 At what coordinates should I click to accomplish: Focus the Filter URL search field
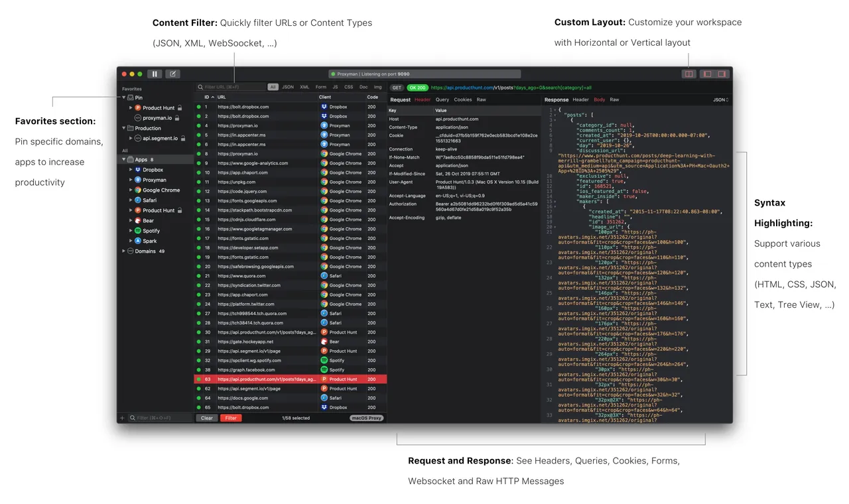coord(231,87)
